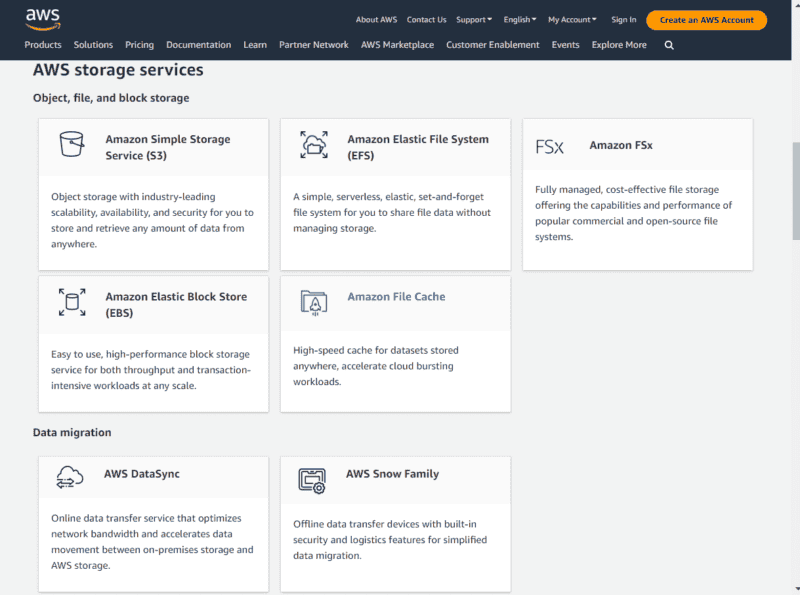The width and height of the screenshot is (800, 595).
Task: Click Create an AWS Account
Action: [706, 19]
